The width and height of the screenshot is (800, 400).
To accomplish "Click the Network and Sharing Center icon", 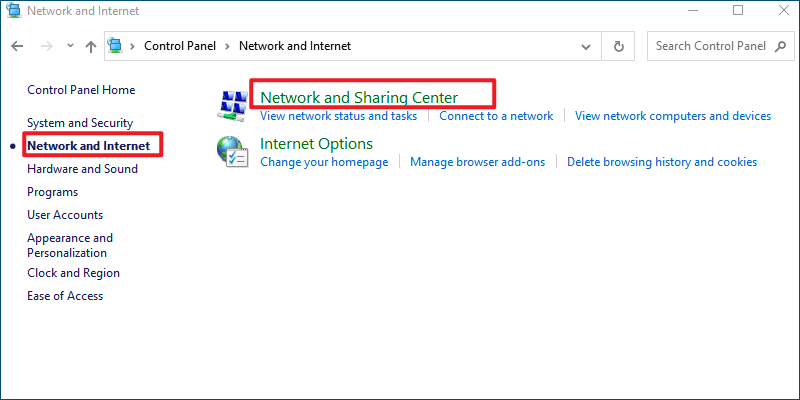I will pyautogui.click(x=232, y=106).
